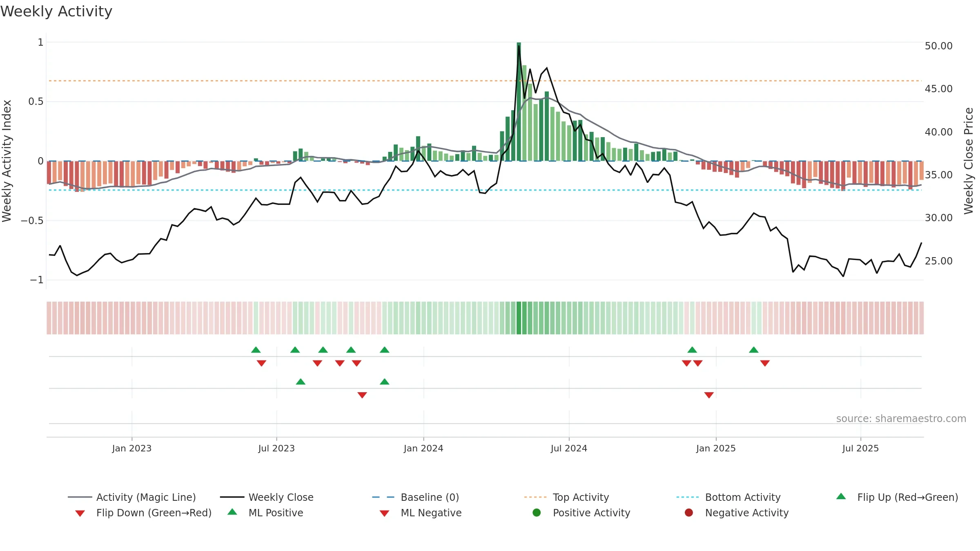Viewport: 980px width, 551px height.
Task: Click the 30.00 price axis label
Action: tap(938, 218)
